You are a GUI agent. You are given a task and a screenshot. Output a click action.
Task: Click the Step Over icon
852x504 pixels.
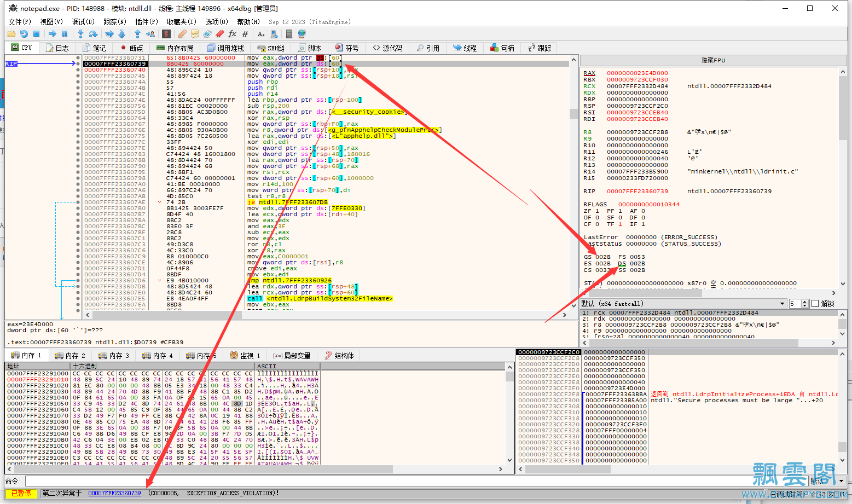pyautogui.click(x=94, y=34)
